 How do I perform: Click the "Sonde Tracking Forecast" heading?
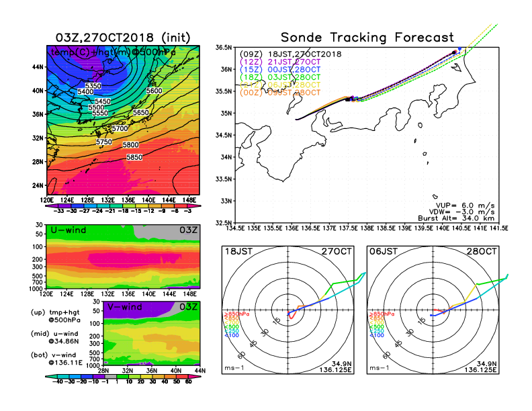click(367, 37)
